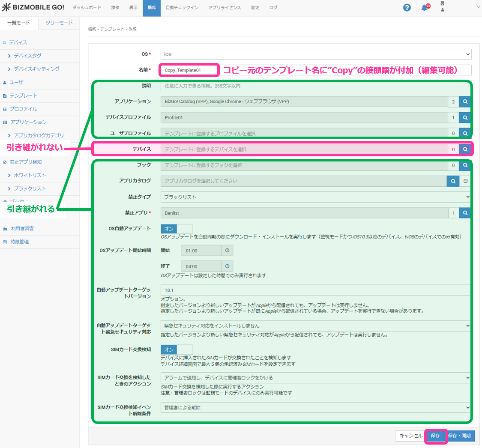Open the 自動チェックイン menu
This screenshot has height=448, width=482.
pyautogui.click(x=182, y=8)
